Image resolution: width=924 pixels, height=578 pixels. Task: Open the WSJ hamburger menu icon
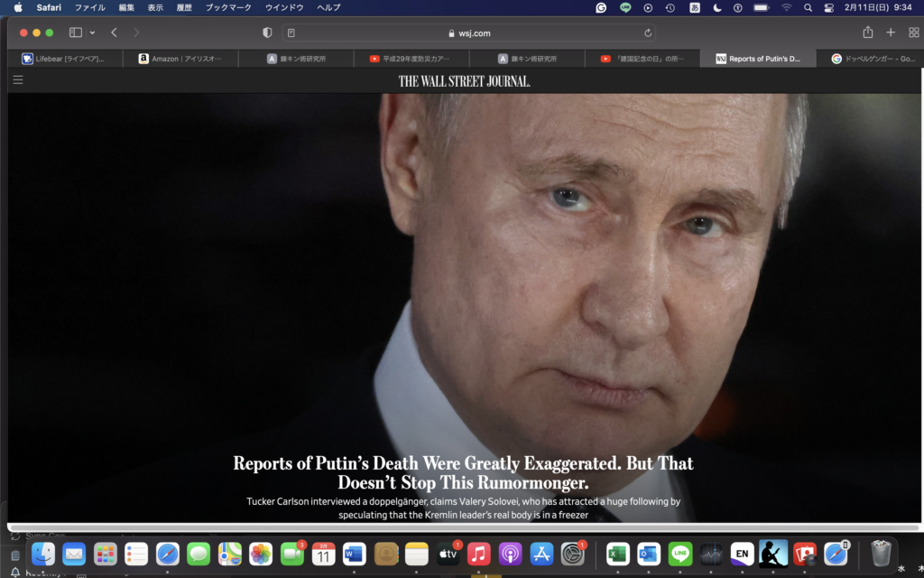[x=17, y=79]
